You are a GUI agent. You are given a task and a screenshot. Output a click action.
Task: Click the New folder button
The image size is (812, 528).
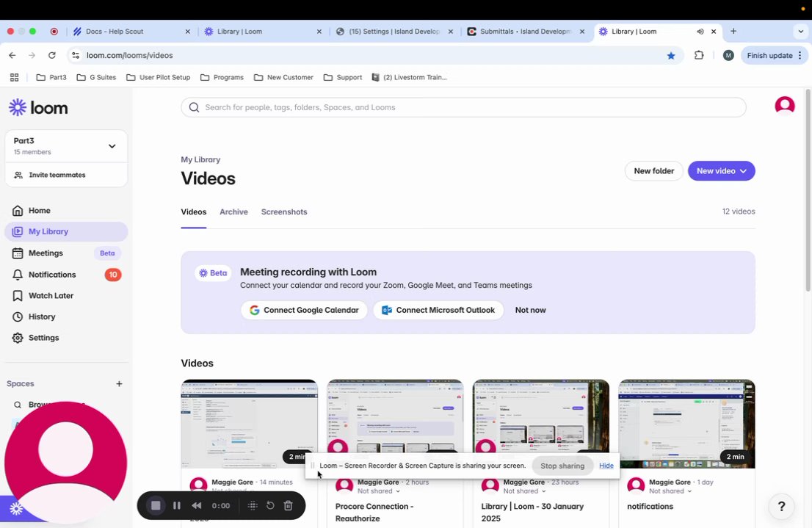click(x=653, y=171)
